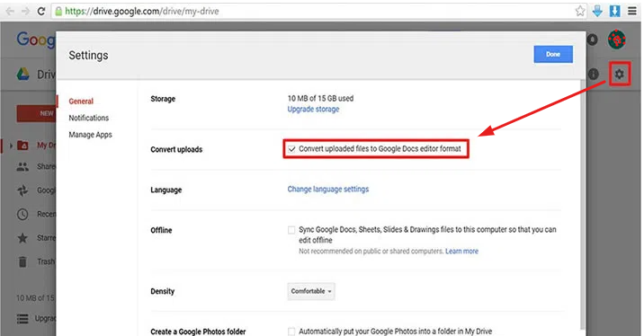The width and height of the screenshot is (644, 336).
Task: Bookmark the page with the star icon
Action: coord(580,11)
